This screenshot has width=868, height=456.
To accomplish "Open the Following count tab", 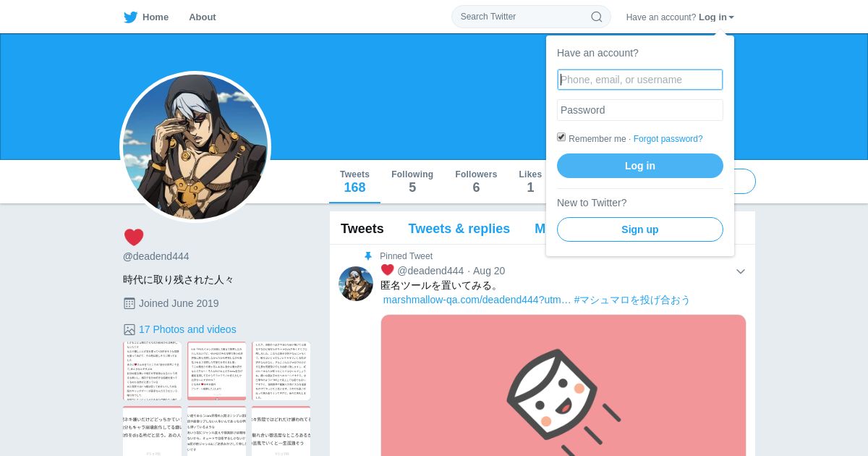I will click(412, 182).
